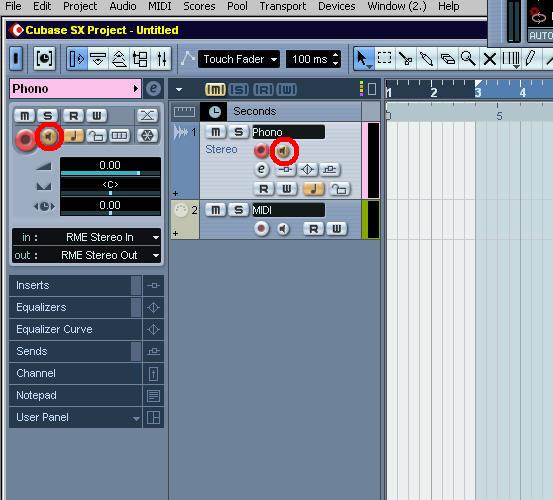Toggle monitor on Phono track list

(284, 151)
